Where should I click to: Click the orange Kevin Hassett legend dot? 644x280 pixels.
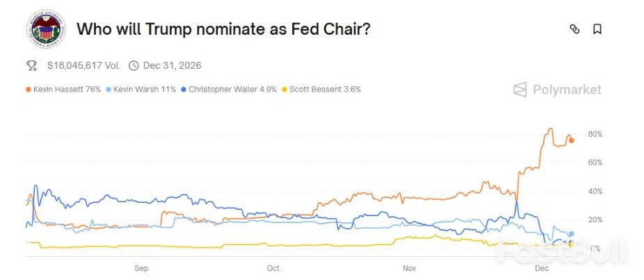(29, 90)
